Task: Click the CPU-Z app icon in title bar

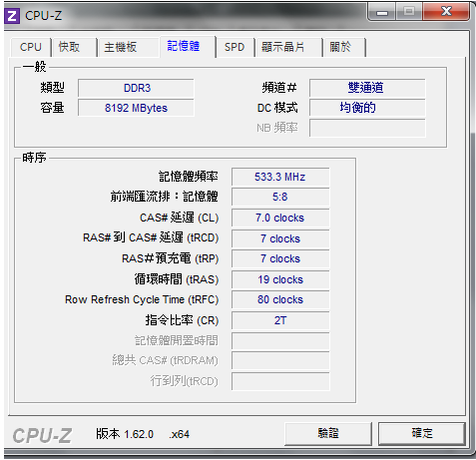Action: [x=12, y=16]
